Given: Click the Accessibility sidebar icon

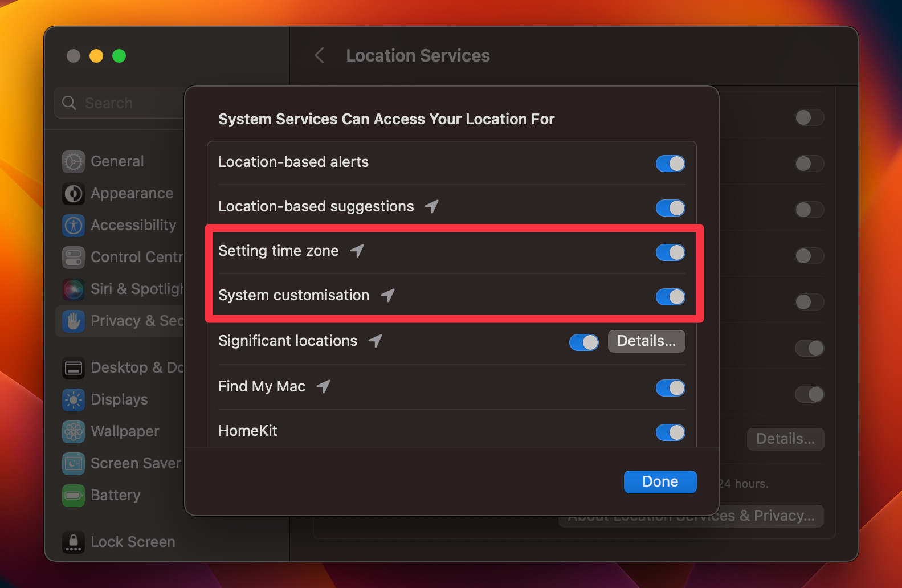Looking at the screenshot, I should click(73, 226).
